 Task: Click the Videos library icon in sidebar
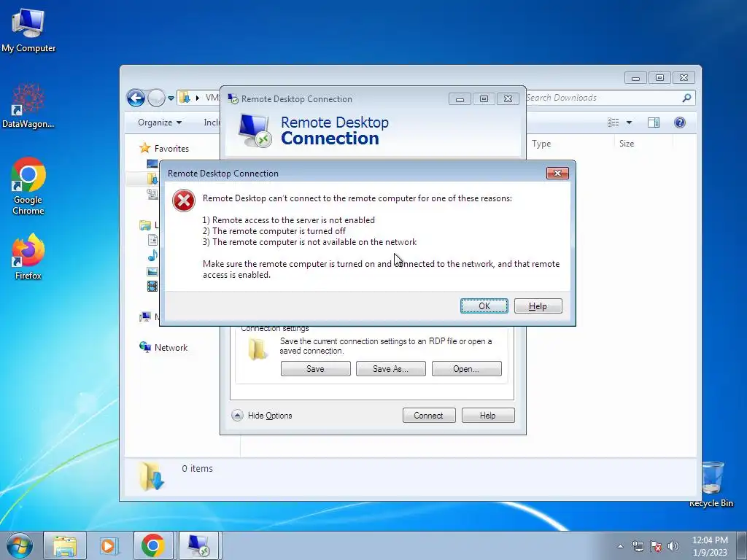pyautogui.click(x=152, y=286)
